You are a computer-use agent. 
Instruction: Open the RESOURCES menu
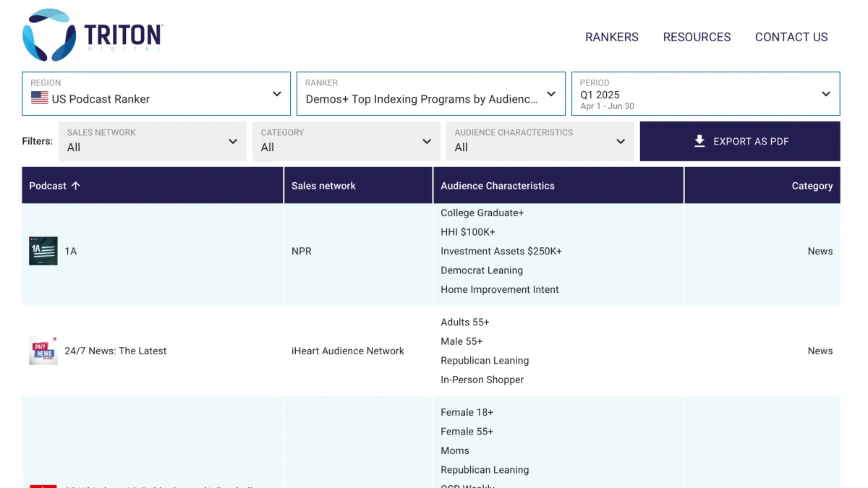coord(697,37)
